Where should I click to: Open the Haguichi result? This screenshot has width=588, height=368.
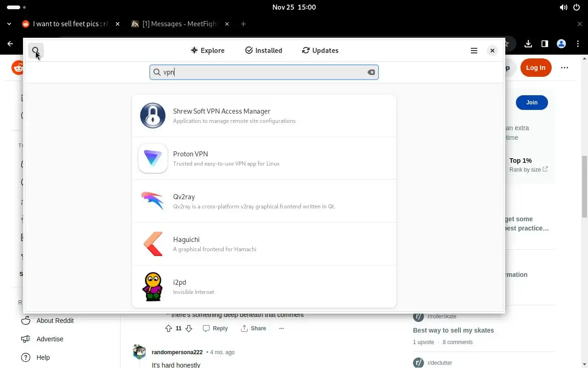pos(264,244)
